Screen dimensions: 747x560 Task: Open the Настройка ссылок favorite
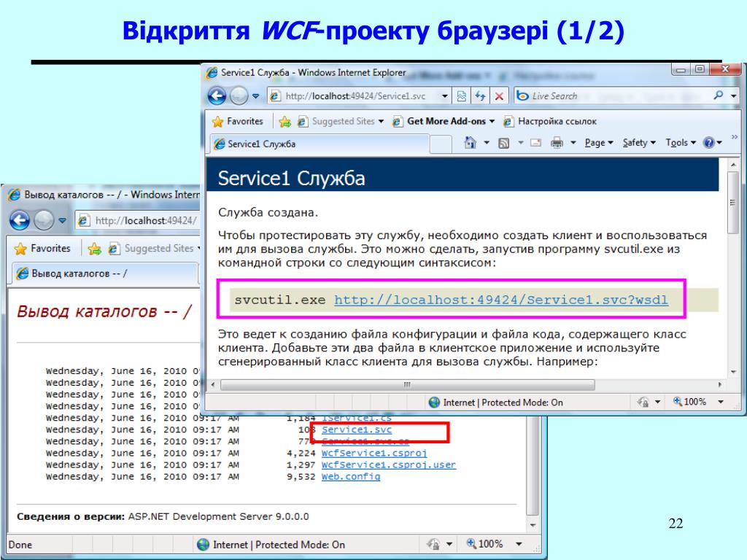550,121
